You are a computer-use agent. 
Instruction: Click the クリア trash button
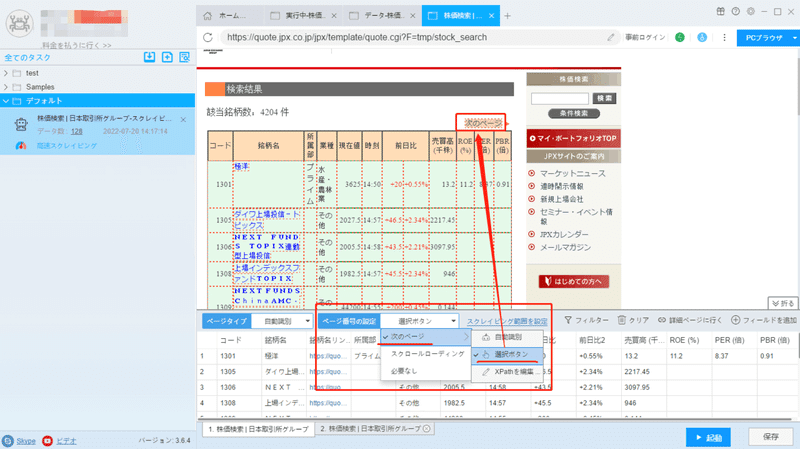(x=633, y=320)
